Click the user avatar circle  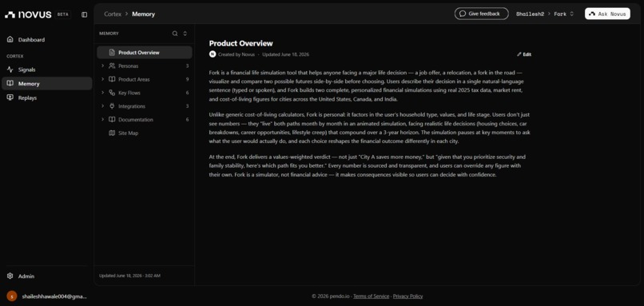pos(12,296)
